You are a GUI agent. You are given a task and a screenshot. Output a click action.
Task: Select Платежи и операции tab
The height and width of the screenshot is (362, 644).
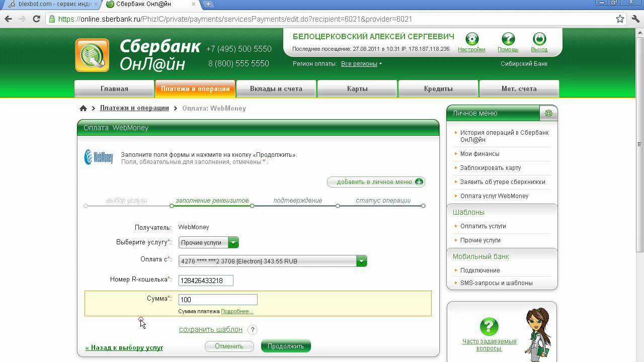coord(195,88)
